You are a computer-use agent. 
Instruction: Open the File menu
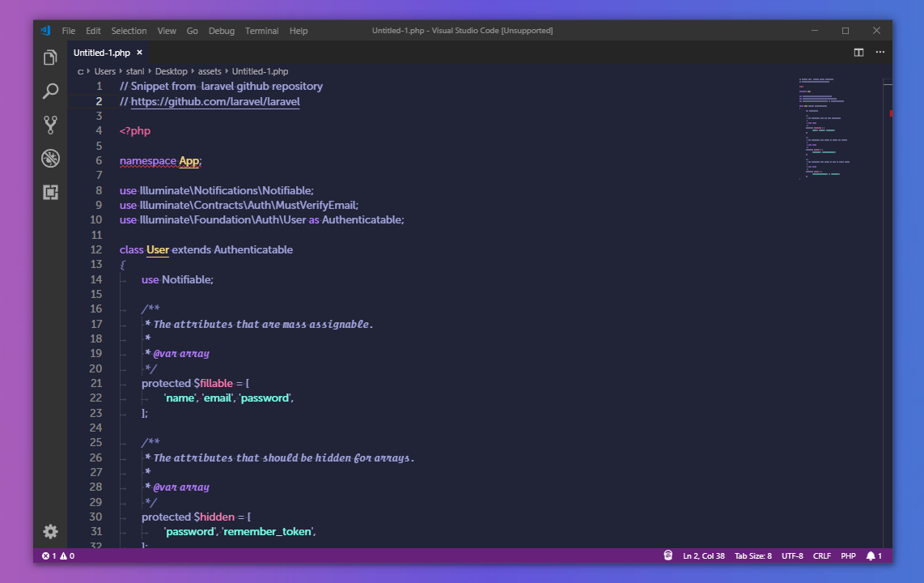pos(68,31)
